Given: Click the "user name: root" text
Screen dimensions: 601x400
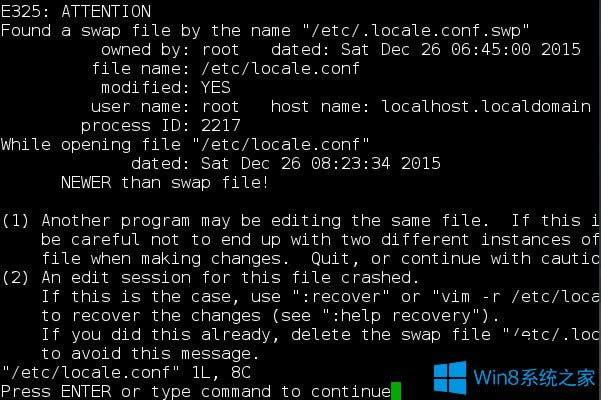Looking at the screenshot, I should pos(165,106).
